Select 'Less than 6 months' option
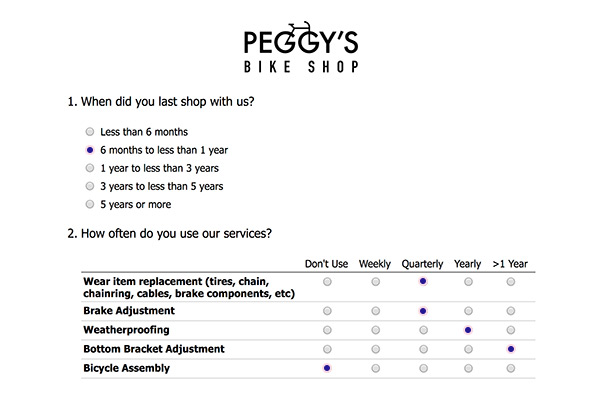Screen dimensions: 600x400 pyautogui.click(x=91, y=132)
